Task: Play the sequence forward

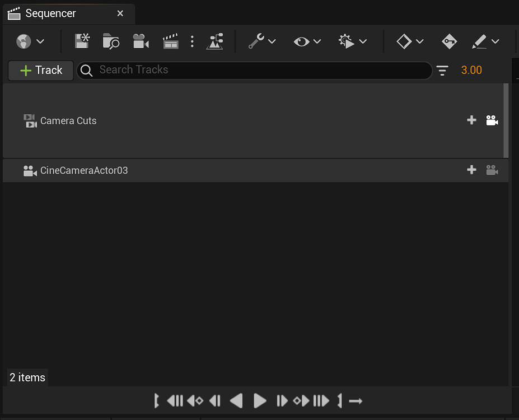Action: click(260, 401)
